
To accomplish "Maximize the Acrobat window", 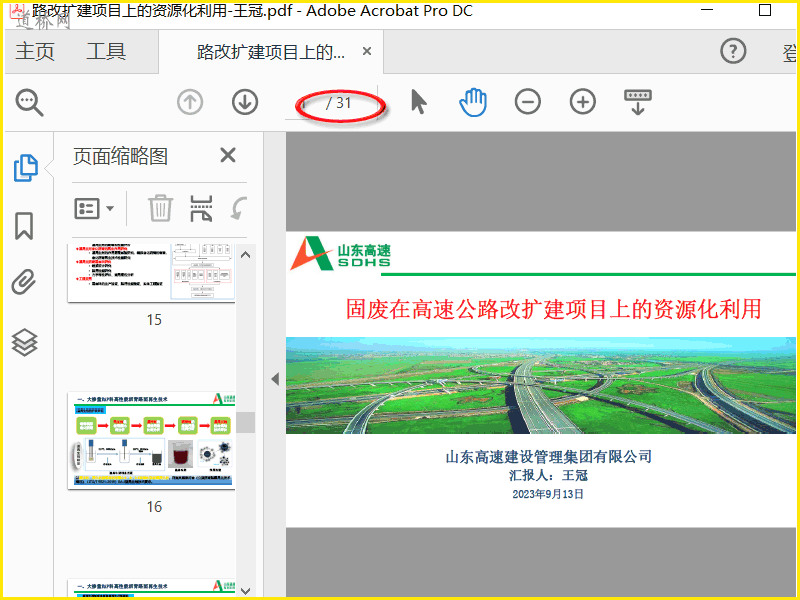I will pyautogui.click(x=765, y=10).
